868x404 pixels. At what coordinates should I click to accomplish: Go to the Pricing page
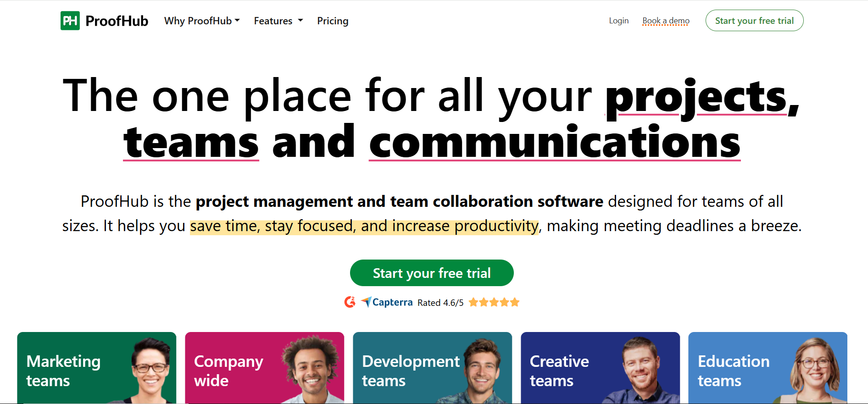coord(333,21)
